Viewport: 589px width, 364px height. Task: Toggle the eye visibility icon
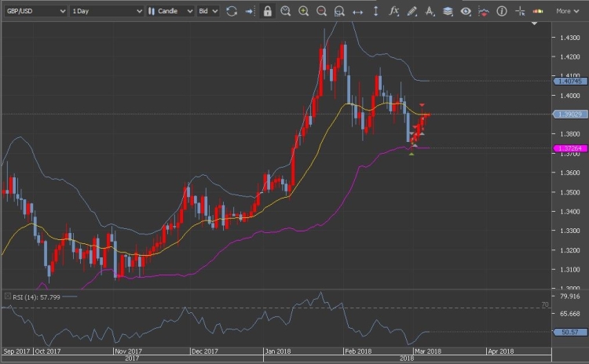tap(466, 11)
